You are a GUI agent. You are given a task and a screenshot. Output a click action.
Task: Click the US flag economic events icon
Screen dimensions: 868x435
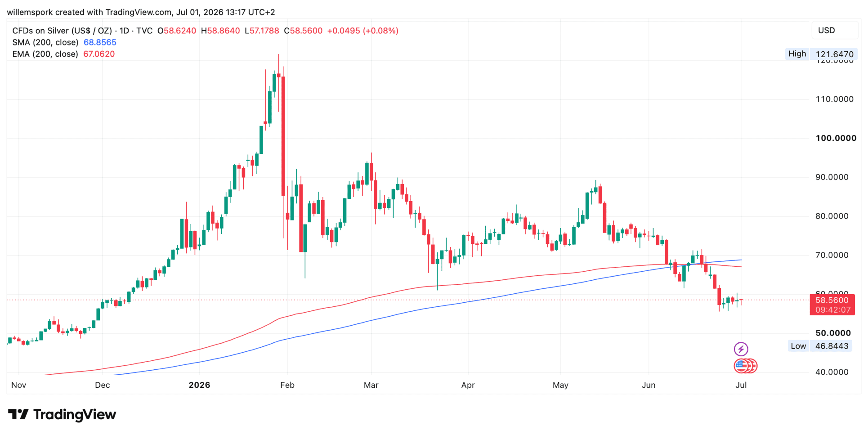[x=745, y=366]
